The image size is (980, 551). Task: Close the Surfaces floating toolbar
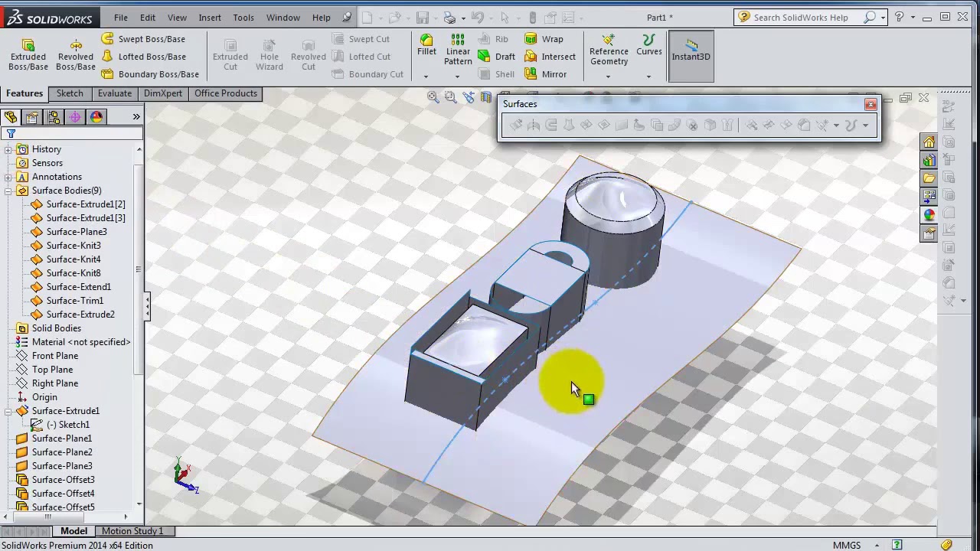871,104
